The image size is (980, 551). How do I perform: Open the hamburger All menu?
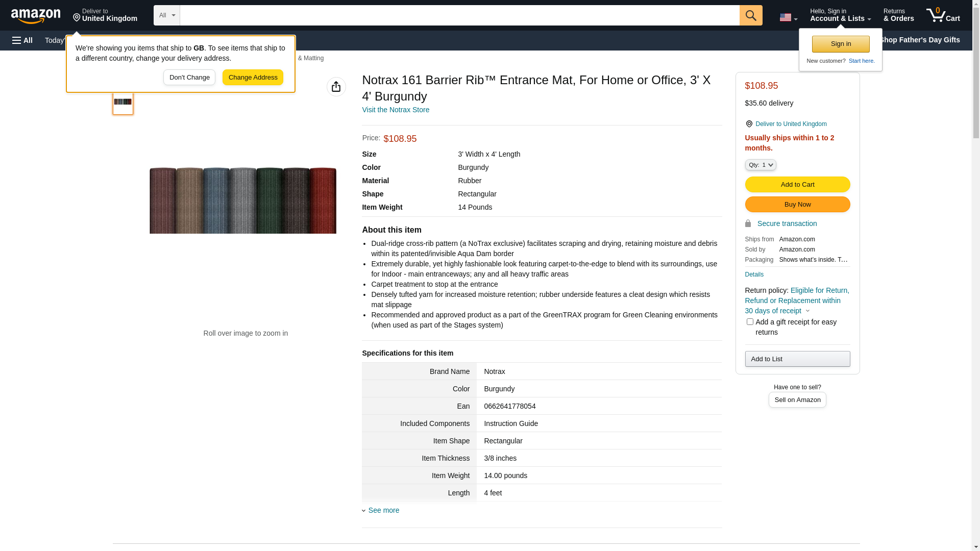[x=22, y=40]
